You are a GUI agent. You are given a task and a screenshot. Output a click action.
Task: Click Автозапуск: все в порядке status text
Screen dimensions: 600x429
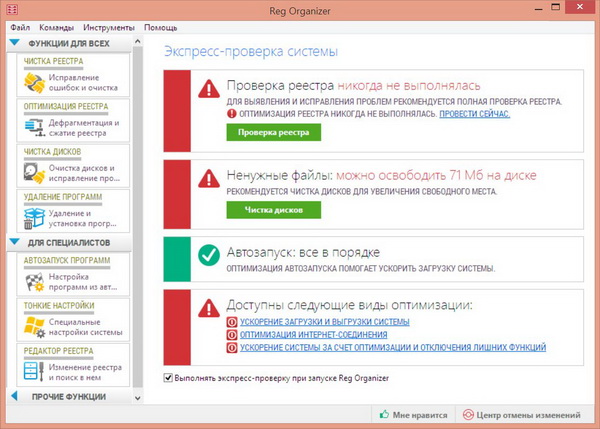[303, 252]
